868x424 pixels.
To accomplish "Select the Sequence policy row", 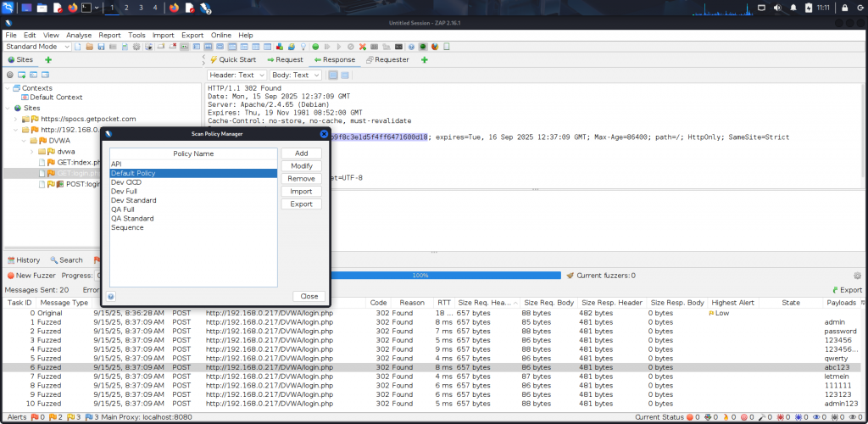I will point(193,227).
